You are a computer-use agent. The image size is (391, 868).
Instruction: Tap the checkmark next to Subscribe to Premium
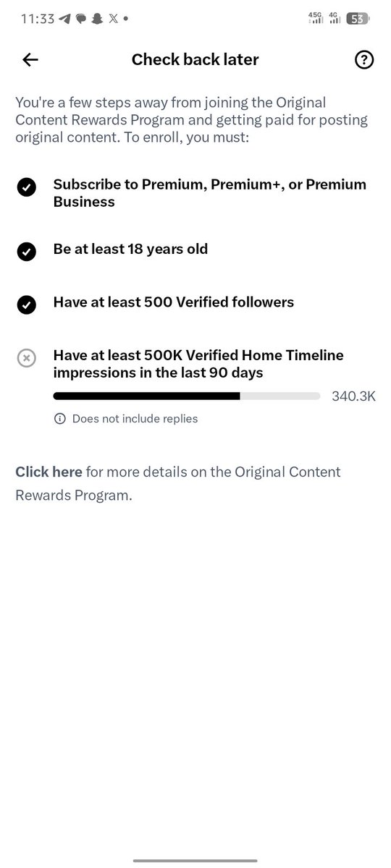pyautogui.click(x=26, y=188)
